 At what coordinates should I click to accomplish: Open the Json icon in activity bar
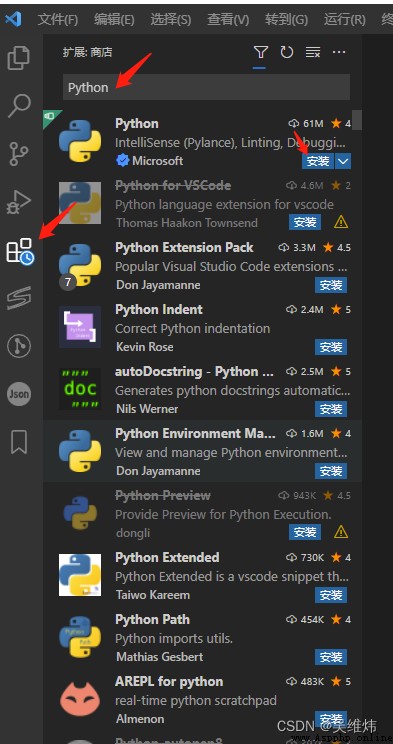point(19,394)
